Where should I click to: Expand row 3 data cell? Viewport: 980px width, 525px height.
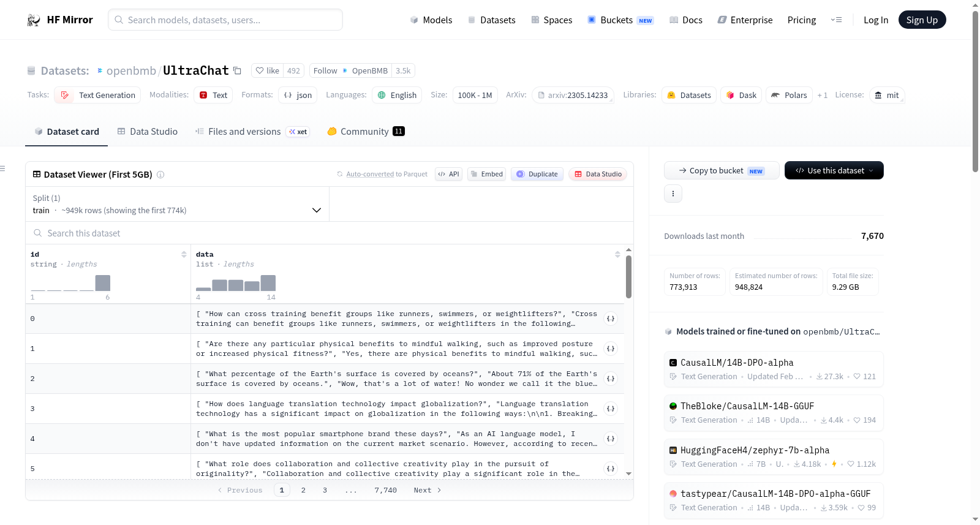(611, 409)
